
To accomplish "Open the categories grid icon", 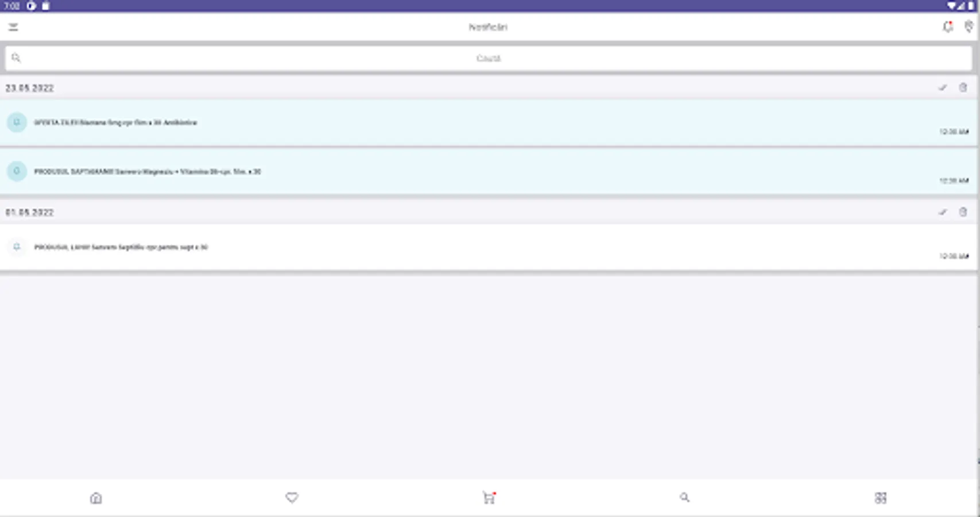I will (881, 498).
